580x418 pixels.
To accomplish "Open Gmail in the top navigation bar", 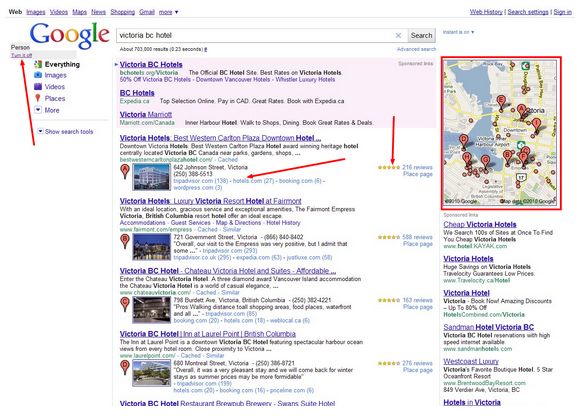I will (147, 12).
